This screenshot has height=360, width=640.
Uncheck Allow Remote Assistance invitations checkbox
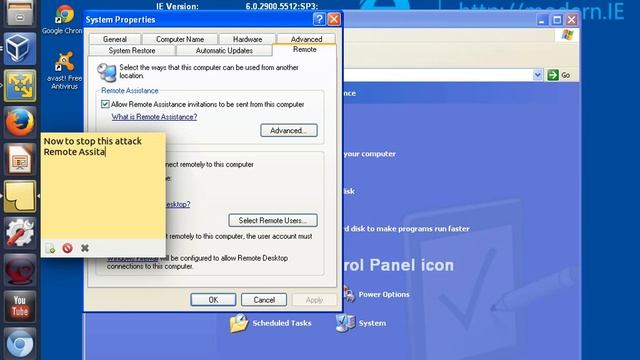(105, 104)
